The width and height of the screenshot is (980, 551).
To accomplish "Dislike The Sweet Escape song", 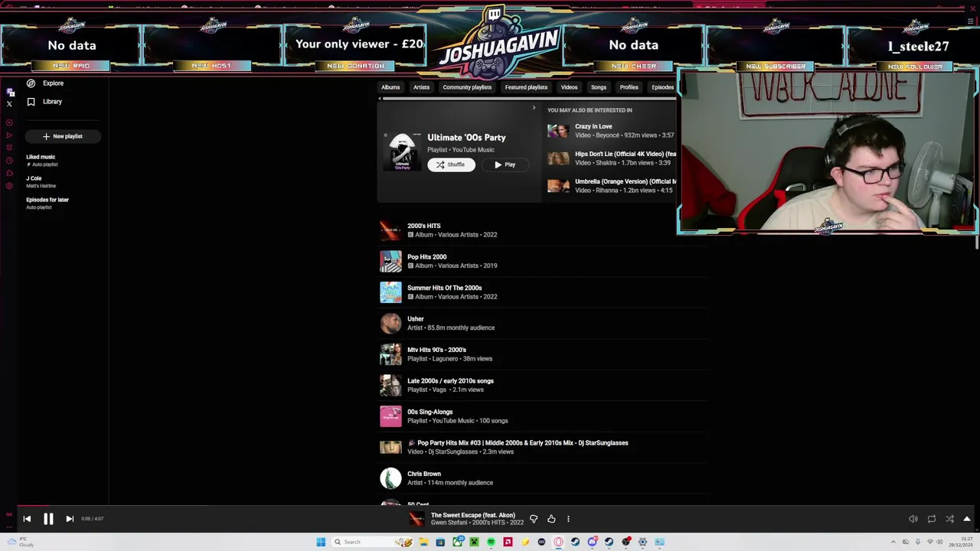I will 534,519.
